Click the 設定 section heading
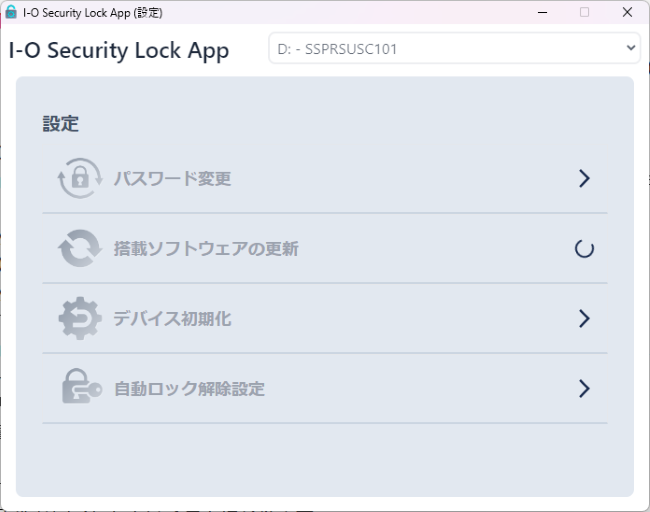The height and width of the screenshot is (512, 650). 60,124
